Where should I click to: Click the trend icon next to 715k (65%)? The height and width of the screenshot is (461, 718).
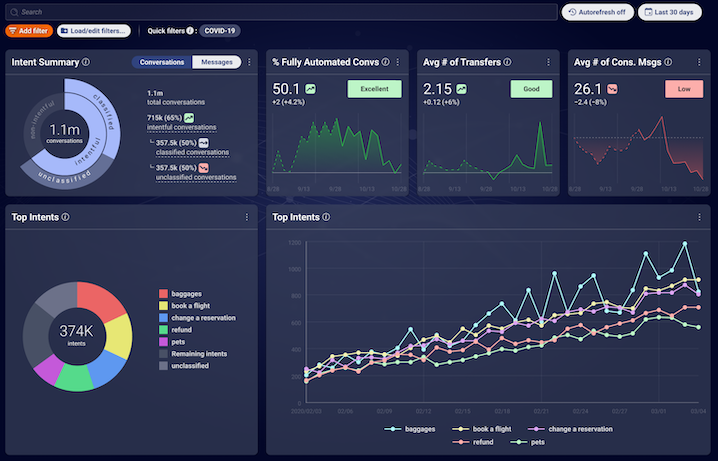coord(189,118)
